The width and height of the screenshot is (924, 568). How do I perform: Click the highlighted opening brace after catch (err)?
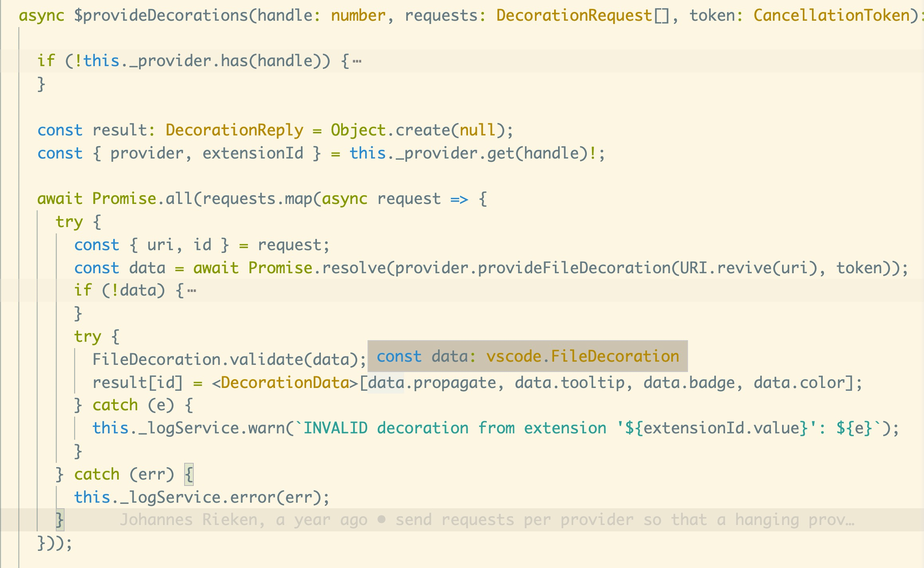pos(189,474)
